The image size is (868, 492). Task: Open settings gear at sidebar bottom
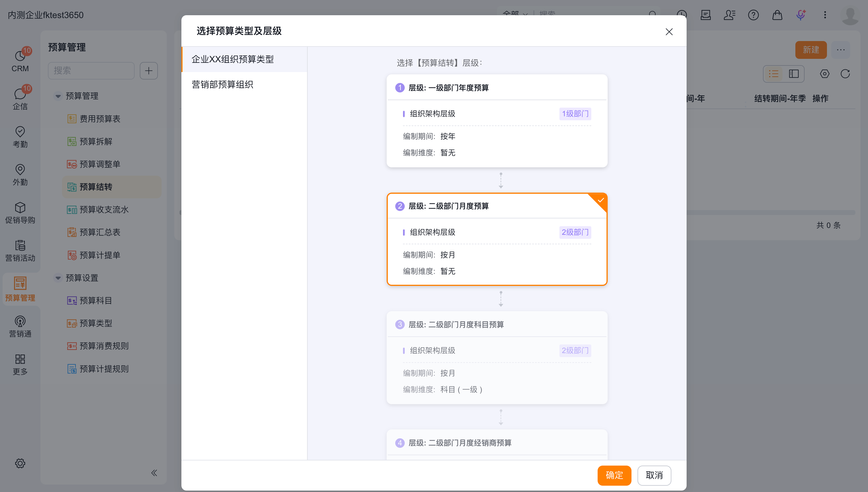[x=20, y=463]
